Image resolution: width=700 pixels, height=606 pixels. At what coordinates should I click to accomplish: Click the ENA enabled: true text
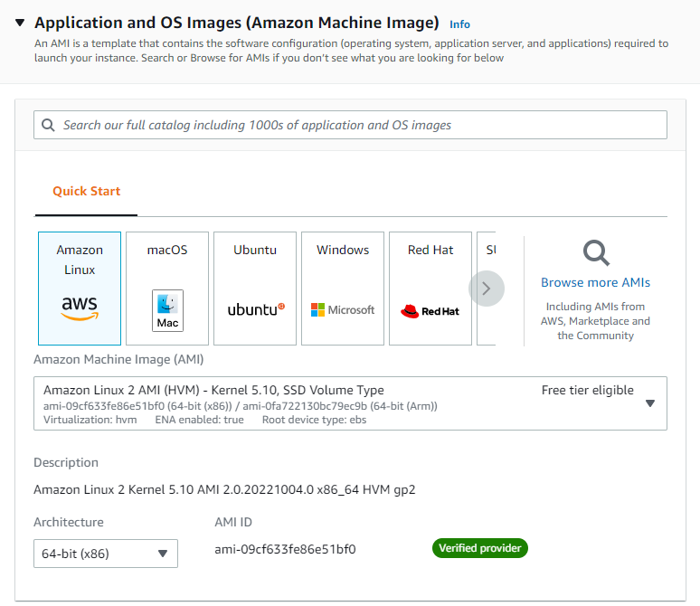point(200,420)
